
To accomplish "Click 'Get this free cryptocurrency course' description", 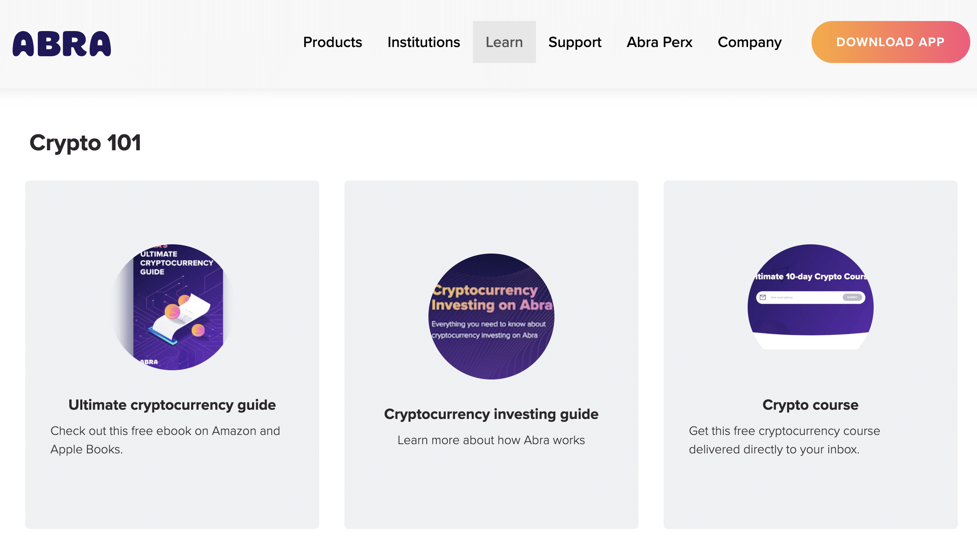I will (x=785, y=440).
